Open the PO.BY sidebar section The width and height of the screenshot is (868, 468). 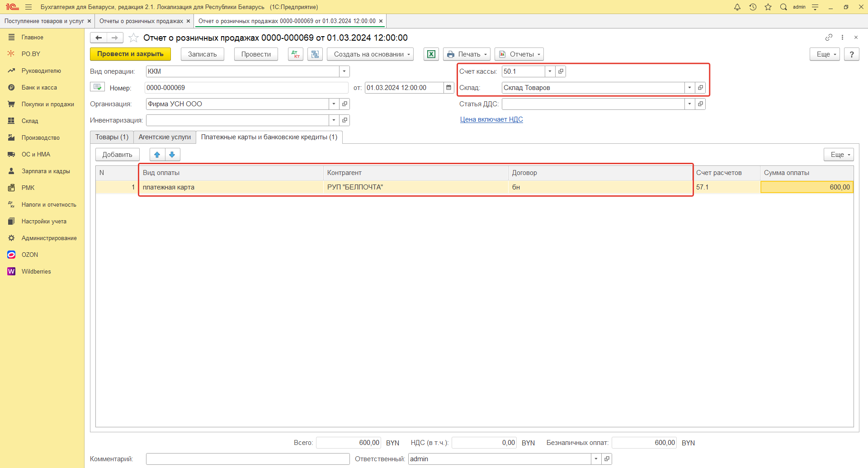31,54
